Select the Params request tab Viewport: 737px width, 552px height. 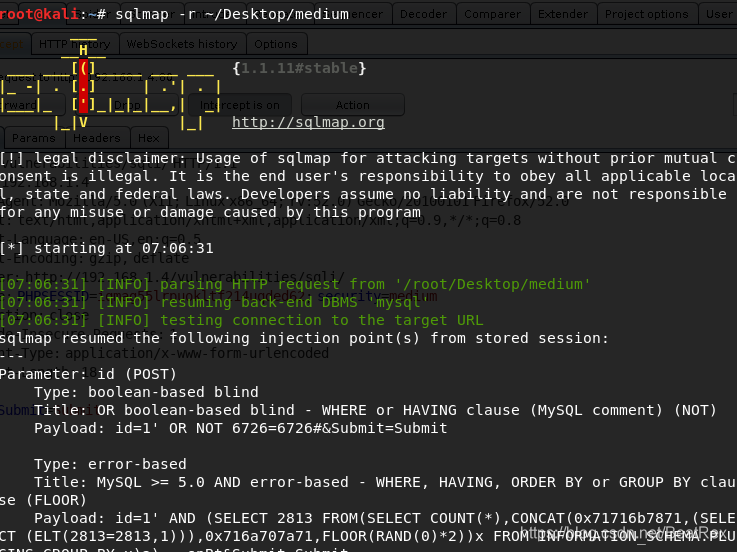33,138
